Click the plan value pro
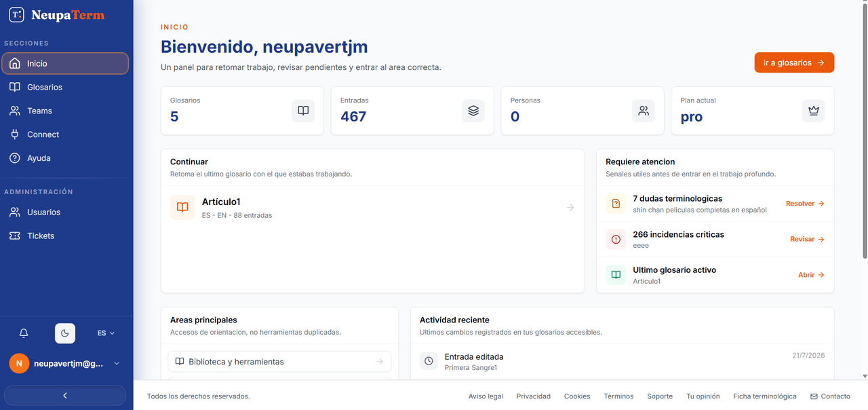This screenshot has height=410, width=868. [x=692, y=117]
